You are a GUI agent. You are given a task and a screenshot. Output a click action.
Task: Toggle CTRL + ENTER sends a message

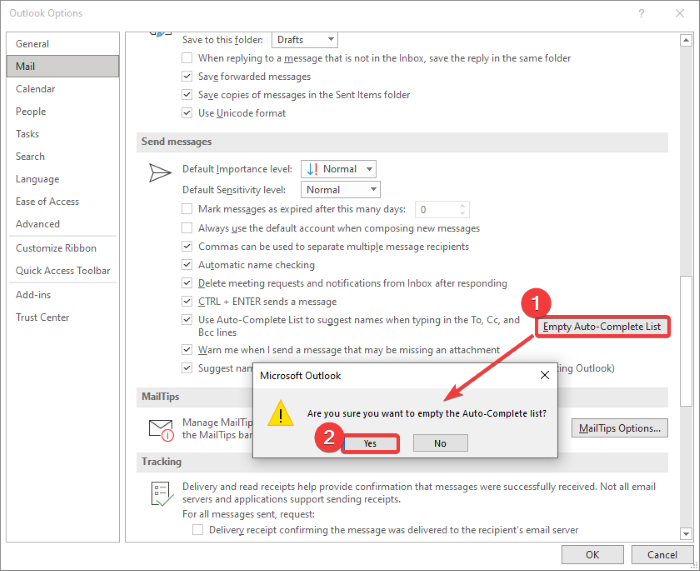coord(187,301)
